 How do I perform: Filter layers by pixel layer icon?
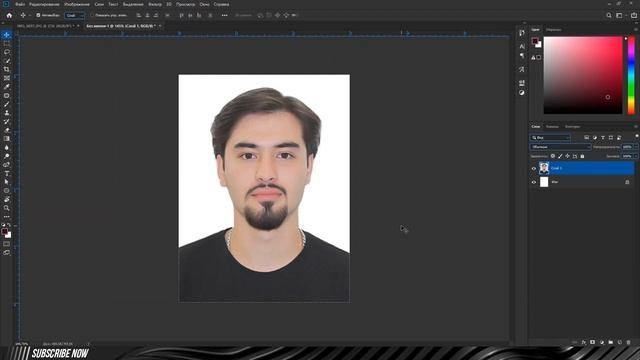point(587,138)
